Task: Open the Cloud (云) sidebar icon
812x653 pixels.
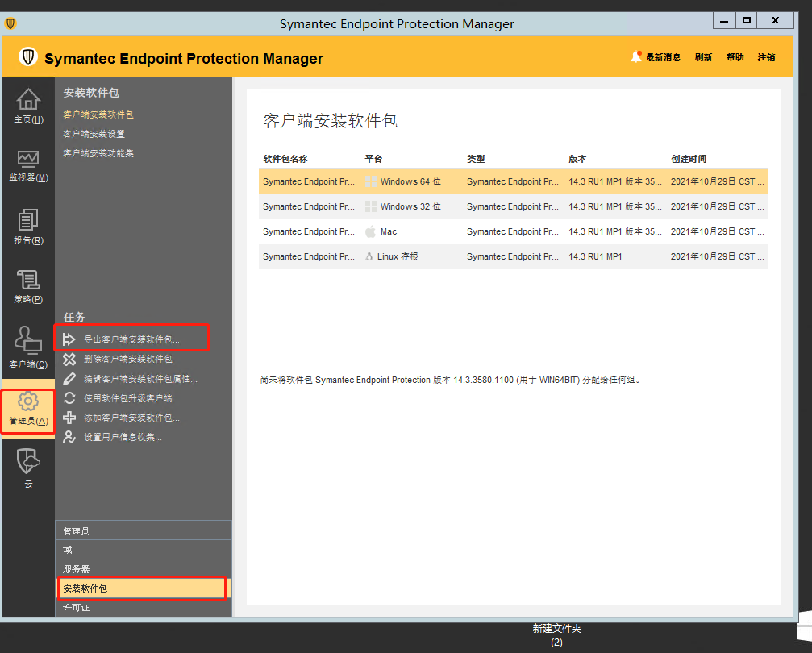Action: pyautogui.click(x=28, y=461)
